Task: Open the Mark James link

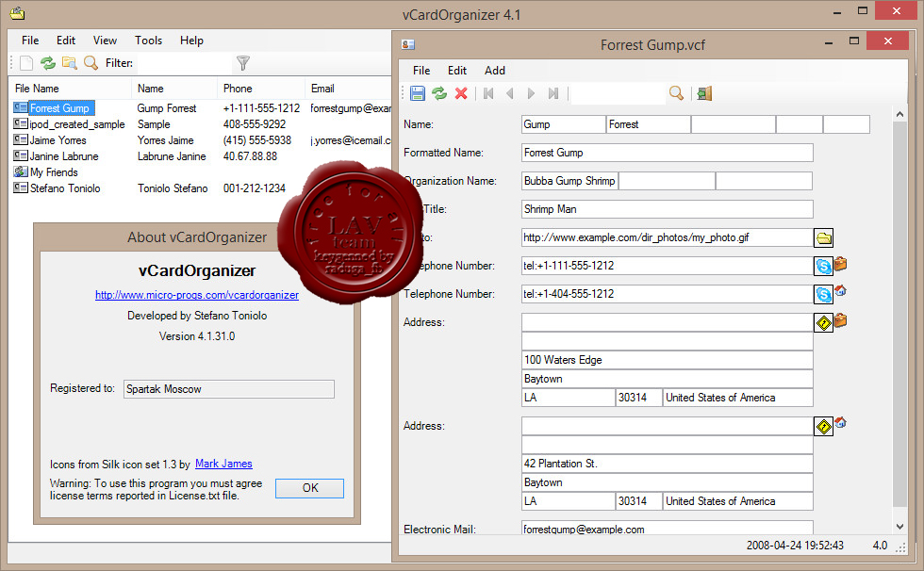Action: (x=224, y=464)
